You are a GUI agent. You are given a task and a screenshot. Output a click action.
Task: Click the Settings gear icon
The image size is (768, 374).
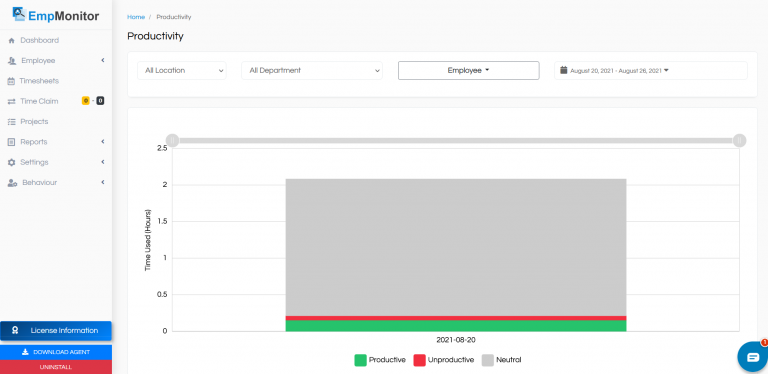click(x=11, y=163)
